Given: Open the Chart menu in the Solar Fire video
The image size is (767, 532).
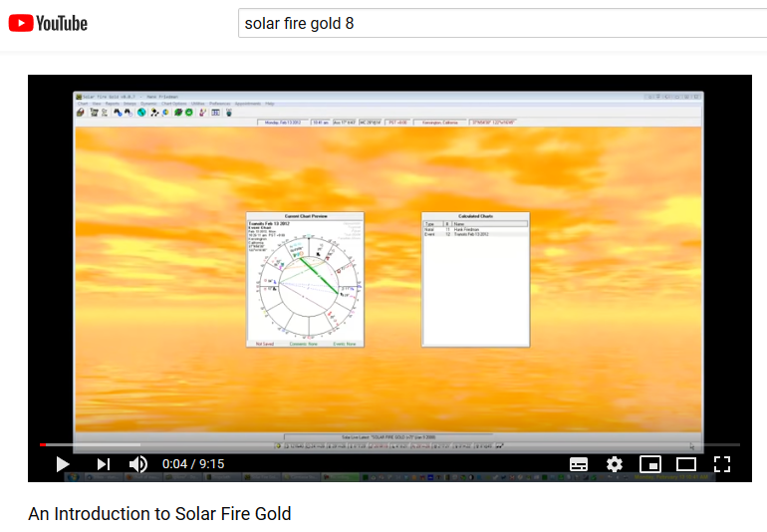Looking at the screenshot, I should pyautogui.click(x=83, y=104).
